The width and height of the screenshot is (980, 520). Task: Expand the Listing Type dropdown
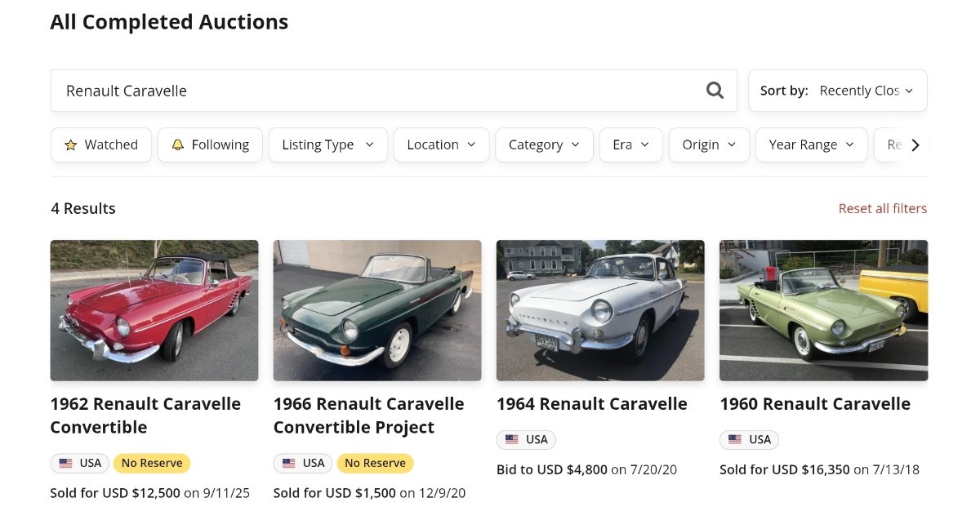327,144
